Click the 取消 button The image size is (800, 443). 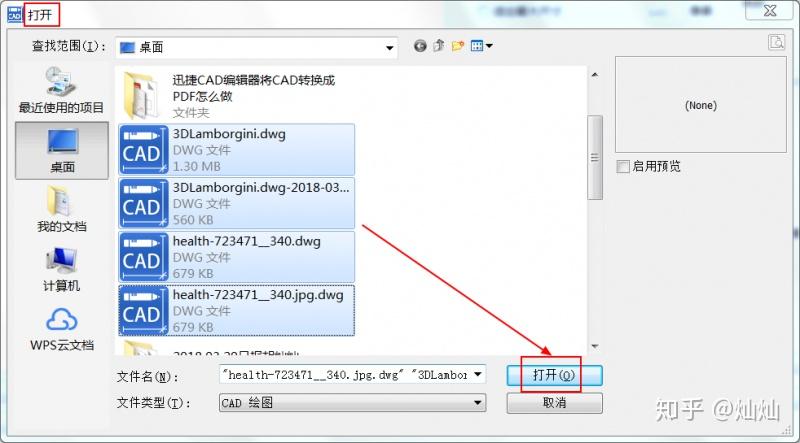[x=555, y=403]
